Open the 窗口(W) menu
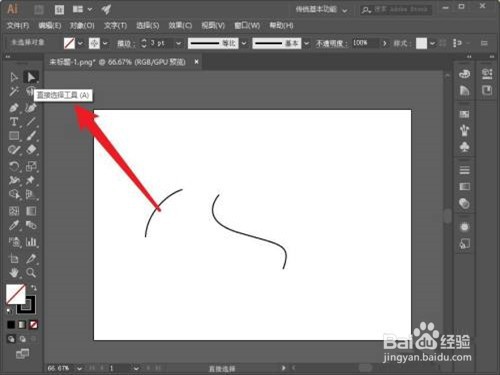Image resolution: width=500 pixels, height=375 pixels. pos(247,26)
